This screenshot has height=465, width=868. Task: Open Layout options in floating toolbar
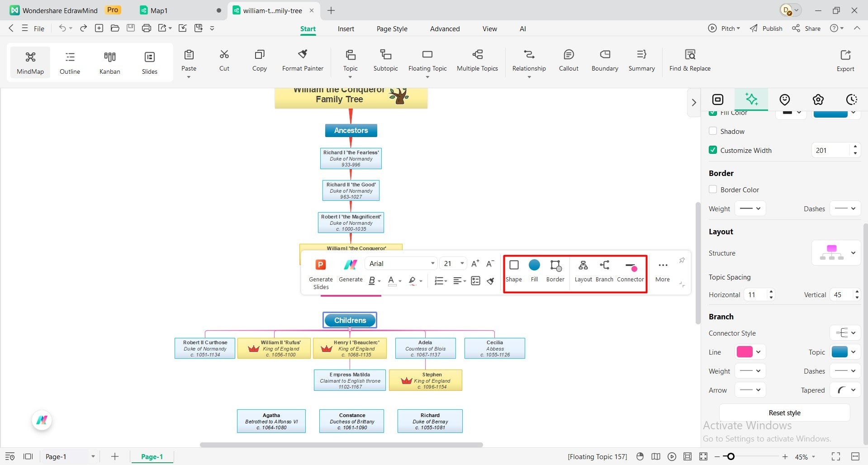pos(583,270)
